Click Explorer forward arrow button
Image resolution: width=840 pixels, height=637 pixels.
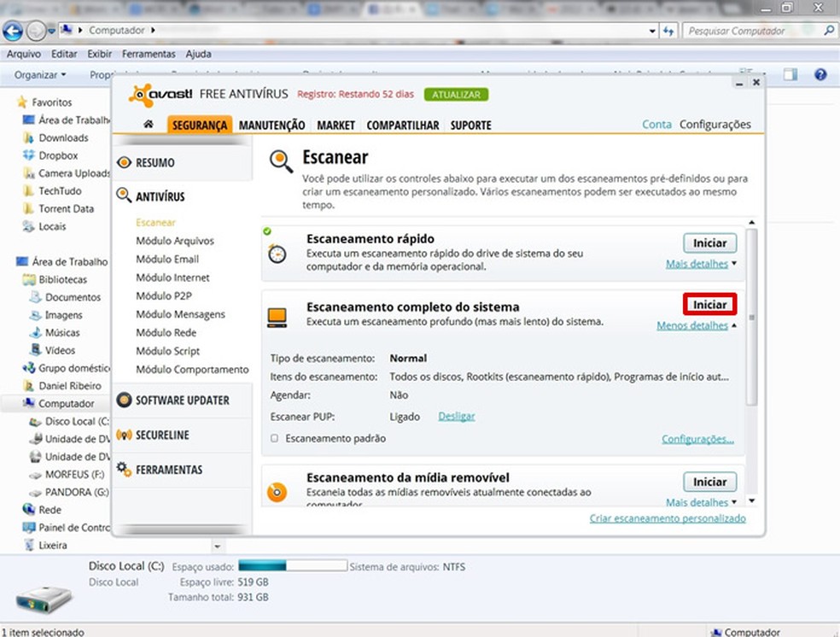(x=36, y=31)
